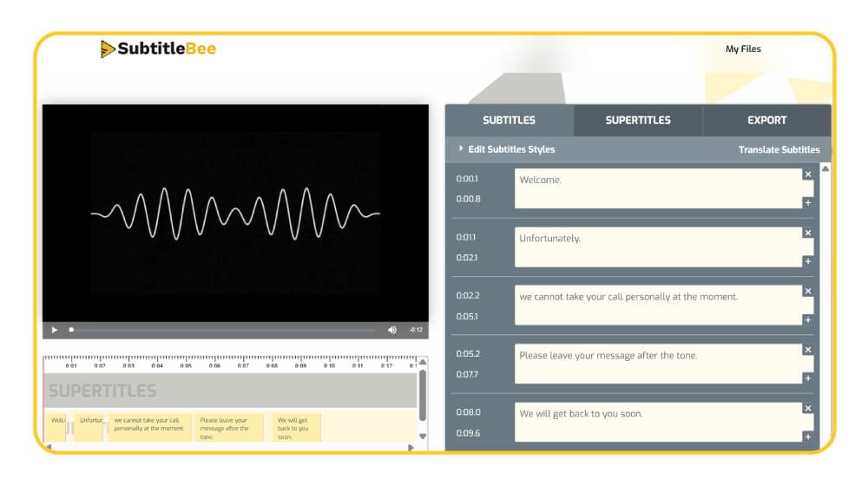
Task: Click start time 0:00.1 of Welcome subtitle
Action: pyautogui.click(x=467, y=179)
